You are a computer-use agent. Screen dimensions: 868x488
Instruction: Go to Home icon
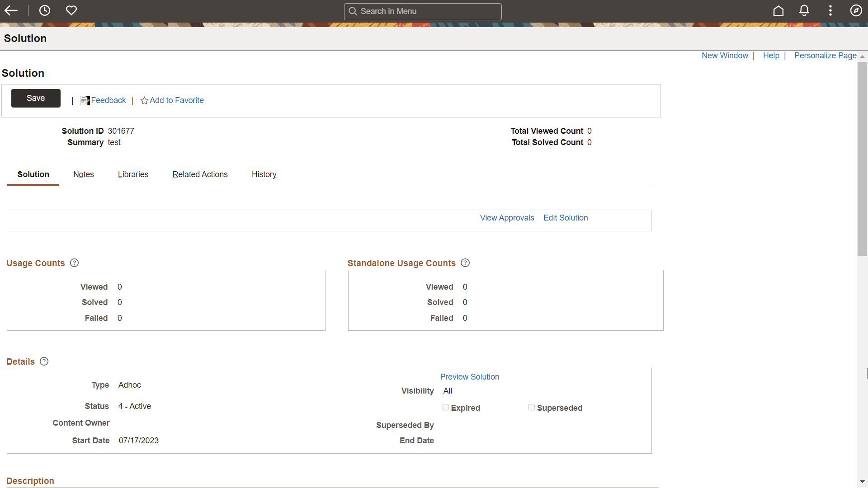coord(778,11)
